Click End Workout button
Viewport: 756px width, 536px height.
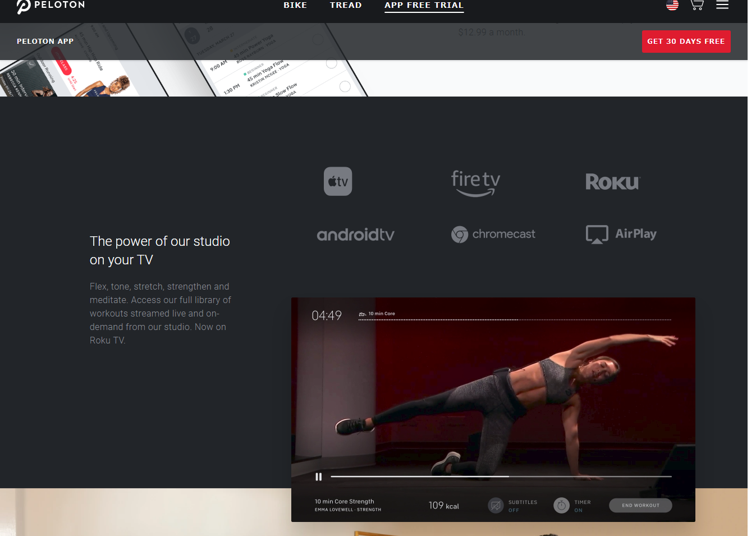[x=640, y=505]
